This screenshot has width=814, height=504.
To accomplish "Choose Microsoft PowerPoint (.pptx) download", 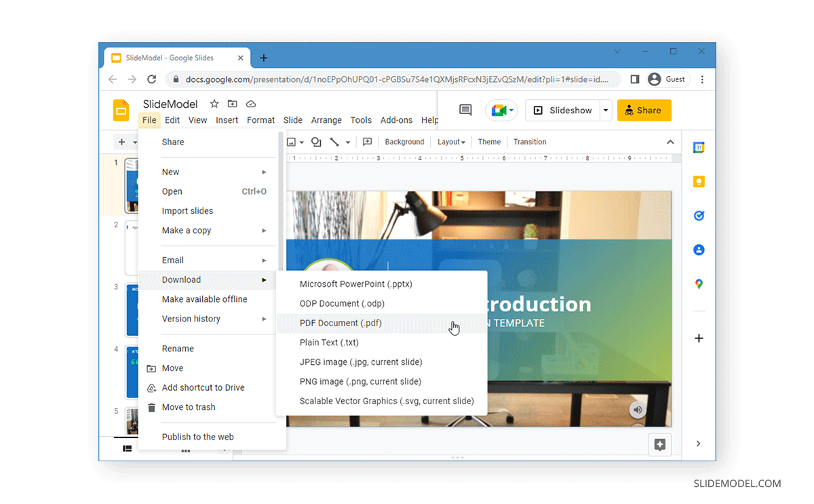I will coord(382,284).
